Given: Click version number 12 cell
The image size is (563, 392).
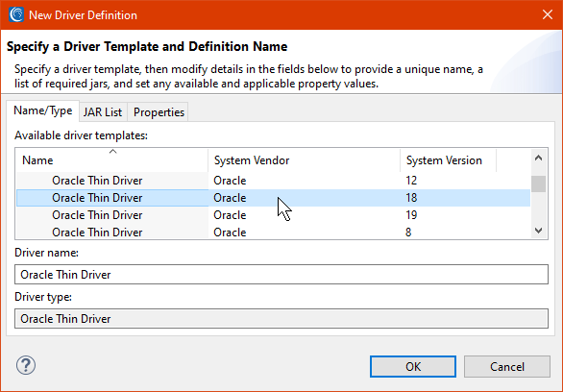Looking at the screenshot, I should pos(411,181).
